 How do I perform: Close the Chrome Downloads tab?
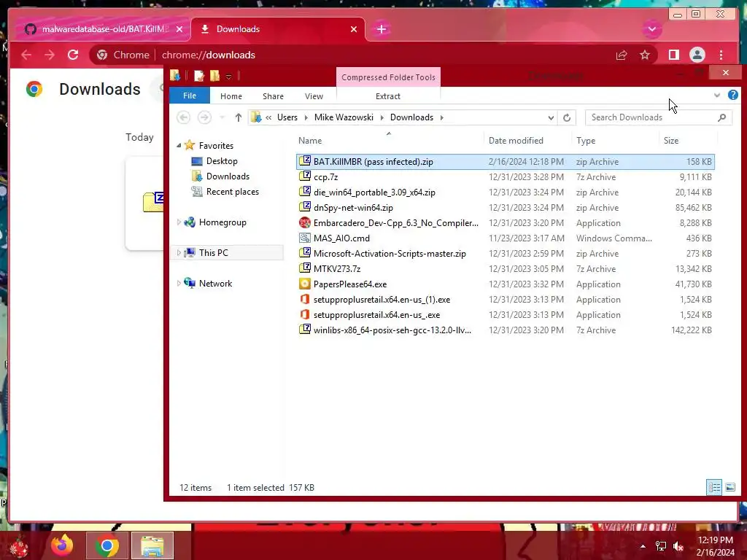354,29
